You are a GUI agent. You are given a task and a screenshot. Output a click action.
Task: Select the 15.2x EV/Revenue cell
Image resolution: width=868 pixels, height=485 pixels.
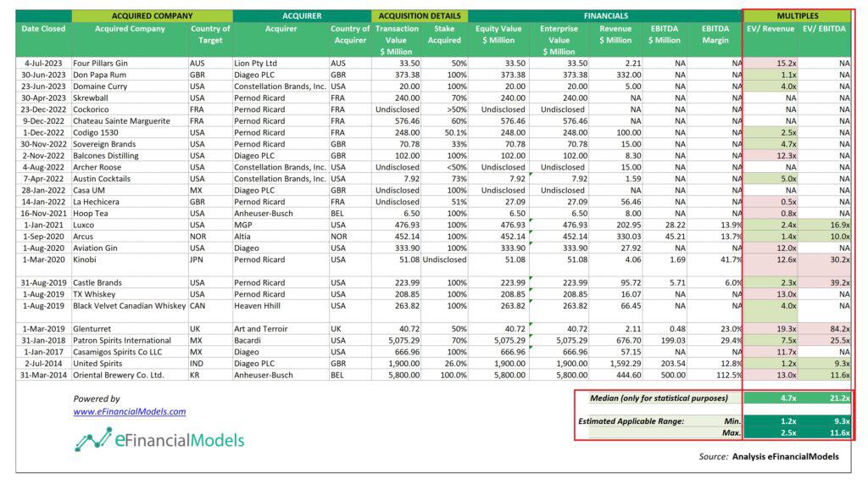coord(771,63)
